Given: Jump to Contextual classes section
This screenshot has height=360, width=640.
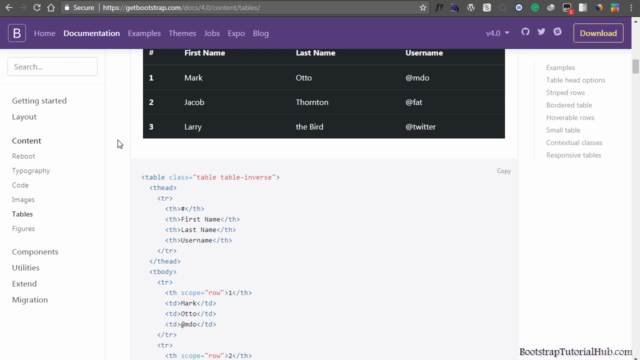Looking at the screenshot, I should pyautogui.click(x=574, y=142).
